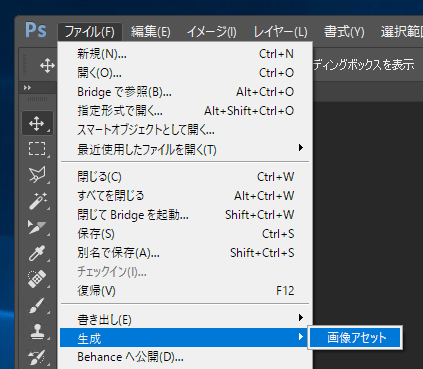Image resolution: width=423 pixels, height=369 pixels.
Task: Choose Behance へ公開(D)... entry
Action: pyautogui.click(x=185, y=357)
